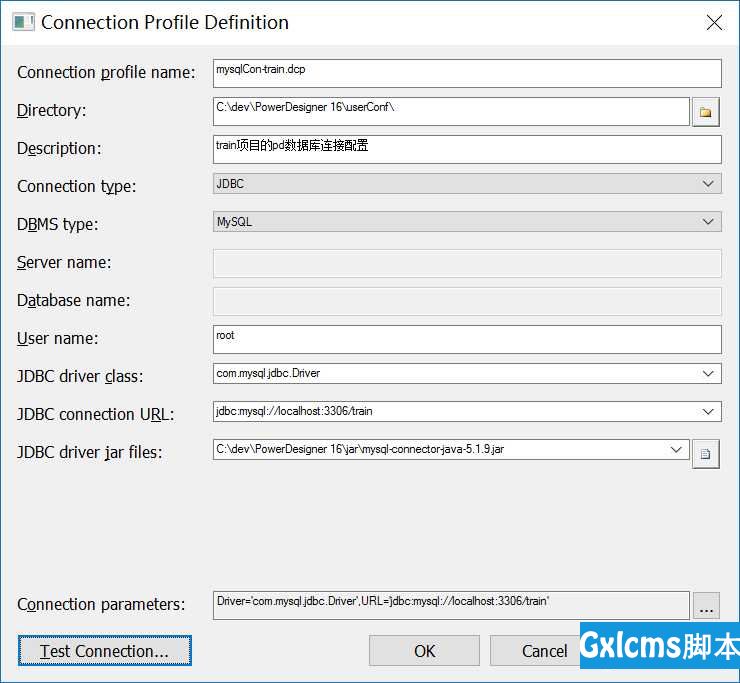Viewport: 740px width, 683px height.
Task: Click the disabled Server name field
Action: (x=467, y=263)
